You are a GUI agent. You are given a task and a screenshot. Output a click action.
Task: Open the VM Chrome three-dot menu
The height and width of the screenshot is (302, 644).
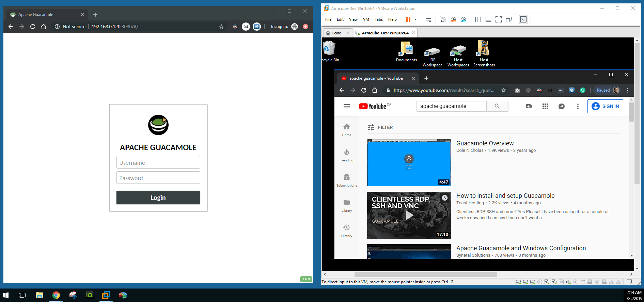627,90
